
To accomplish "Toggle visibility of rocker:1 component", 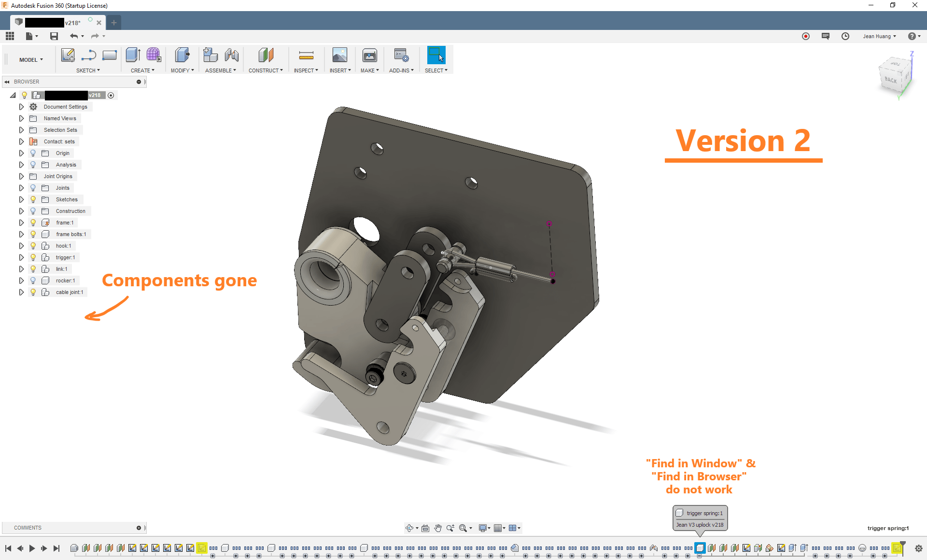I will click(33, 280).
